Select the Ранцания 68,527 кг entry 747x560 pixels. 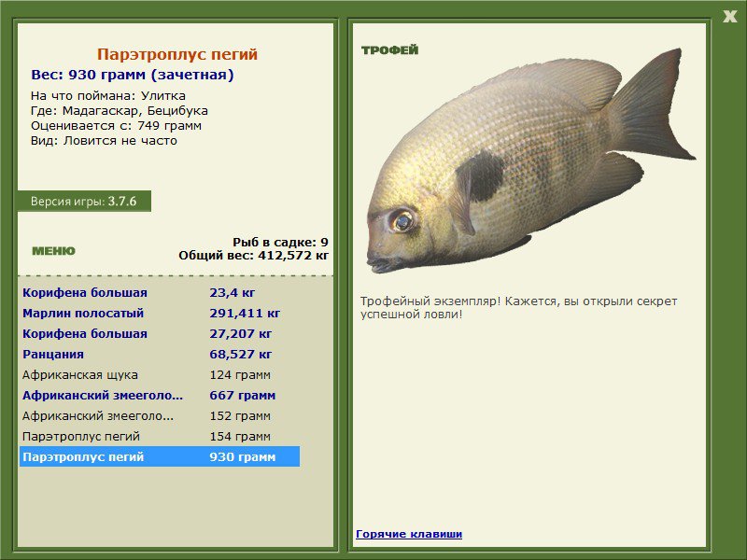tap(160, 354)
